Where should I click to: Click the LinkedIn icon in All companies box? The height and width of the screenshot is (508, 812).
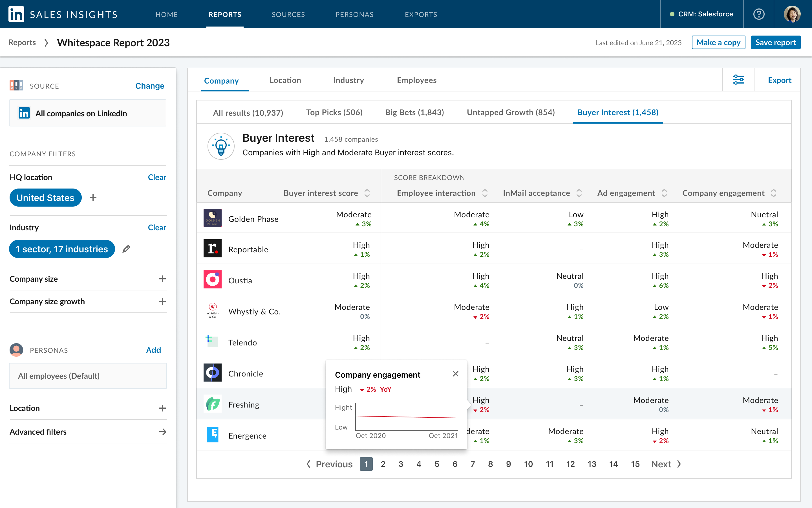pyautogui.click(x=24, y=113)
